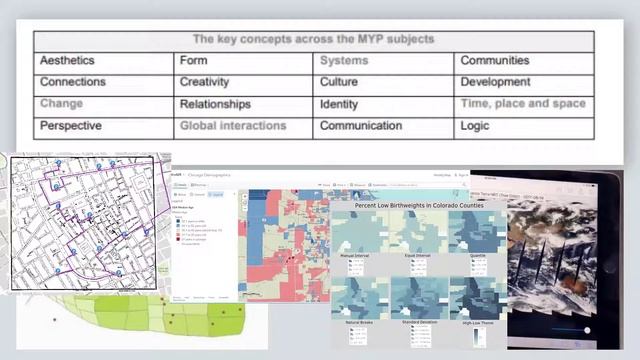This screenshot has height=360, width=640.
Task: Click the 'key concepts across the MYP subjects' header
Action: point(313,41)
